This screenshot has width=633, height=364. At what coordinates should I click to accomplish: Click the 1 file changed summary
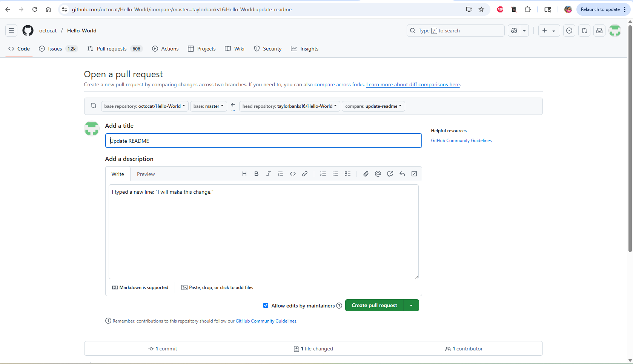pos(313,349)
